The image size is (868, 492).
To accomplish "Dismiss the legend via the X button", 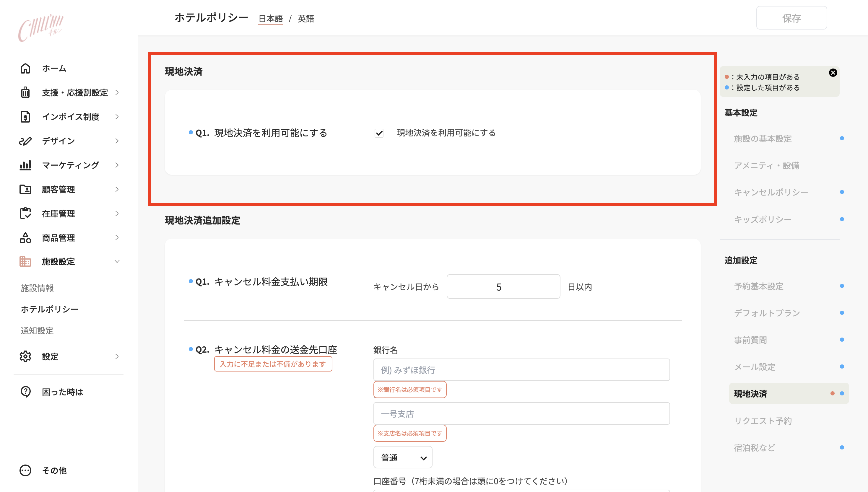I will [833, 72].
